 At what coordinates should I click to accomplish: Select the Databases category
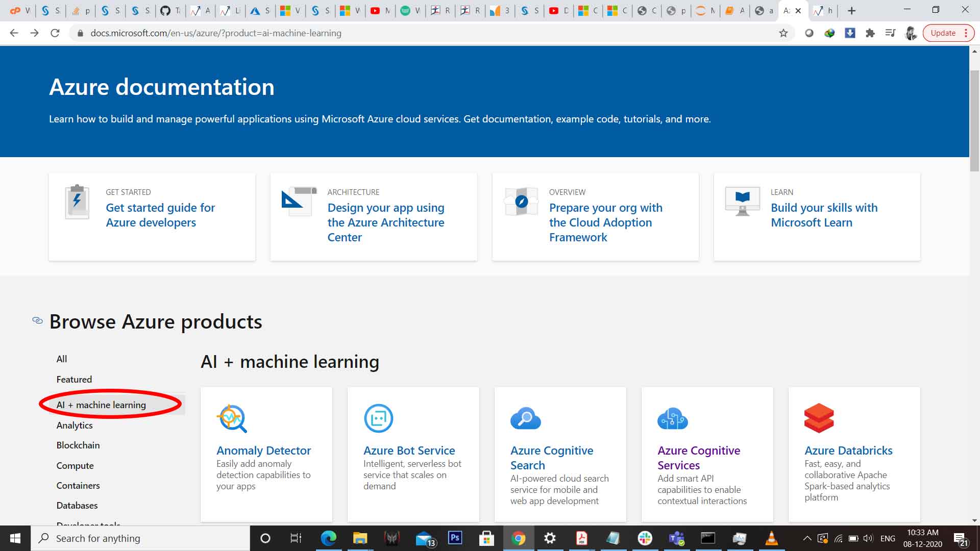click(x=77, y=506)
